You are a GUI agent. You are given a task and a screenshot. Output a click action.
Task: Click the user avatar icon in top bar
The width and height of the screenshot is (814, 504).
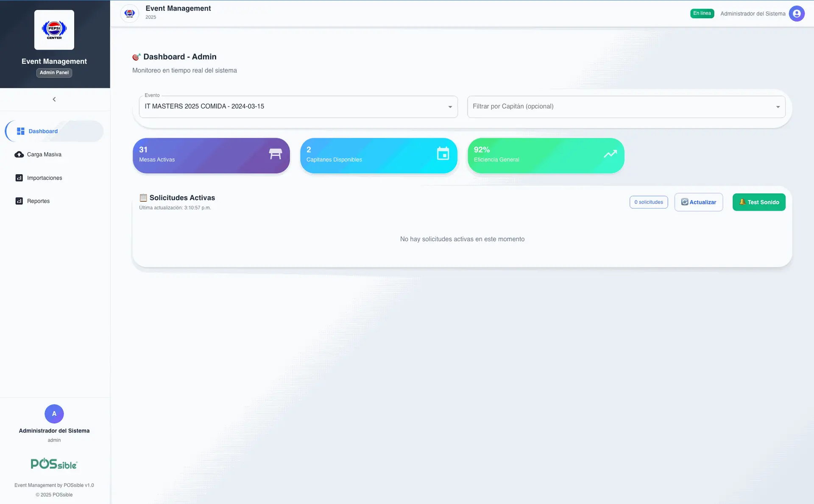(x=796, y=14)
